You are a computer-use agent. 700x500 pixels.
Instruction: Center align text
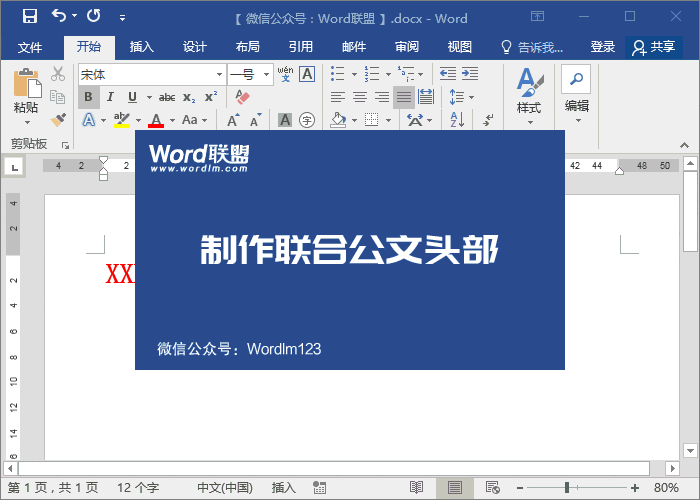point(360,97)
